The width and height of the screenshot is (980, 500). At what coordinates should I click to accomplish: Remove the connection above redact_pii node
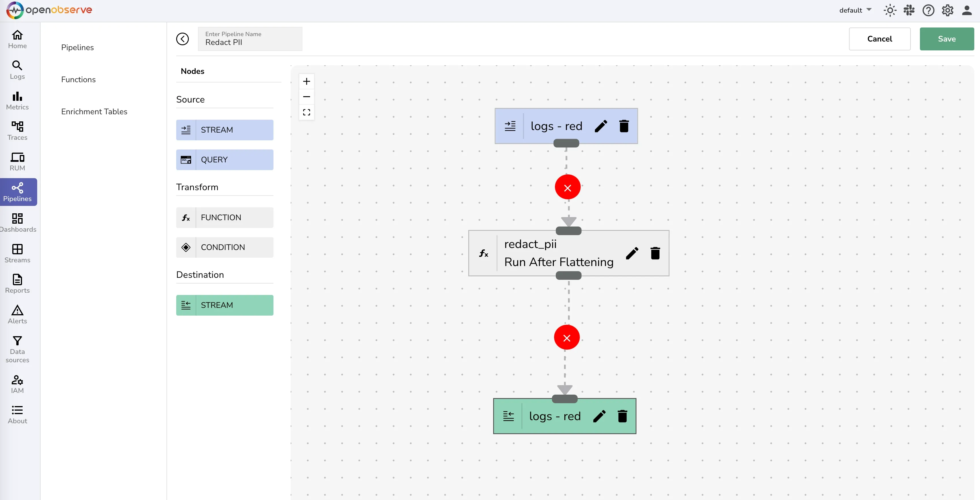pyautogui.click(x=567, y=187)
